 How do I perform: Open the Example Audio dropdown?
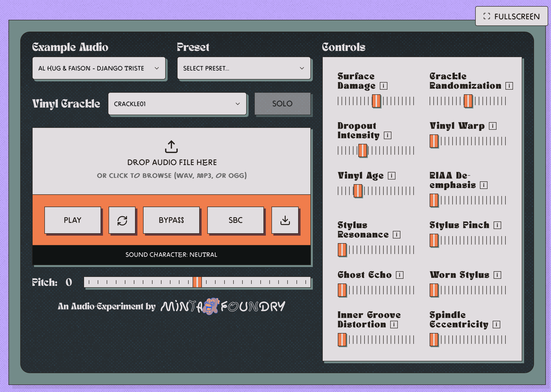point(99,68)
